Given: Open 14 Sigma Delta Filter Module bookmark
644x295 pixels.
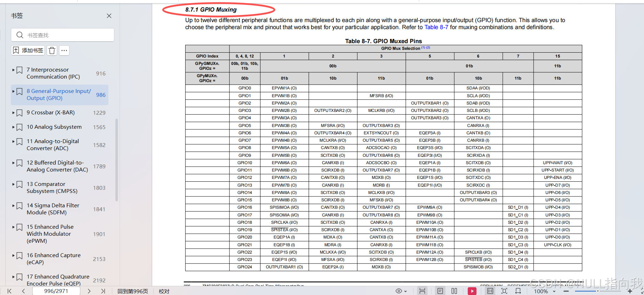Looking at the screenshot, I should [x=53, y=209].
